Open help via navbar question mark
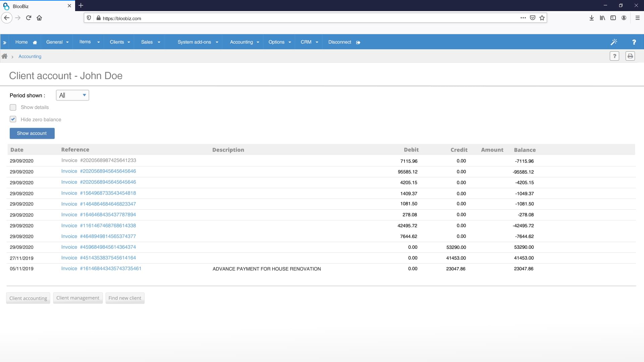644x362 pixels. 634,42
